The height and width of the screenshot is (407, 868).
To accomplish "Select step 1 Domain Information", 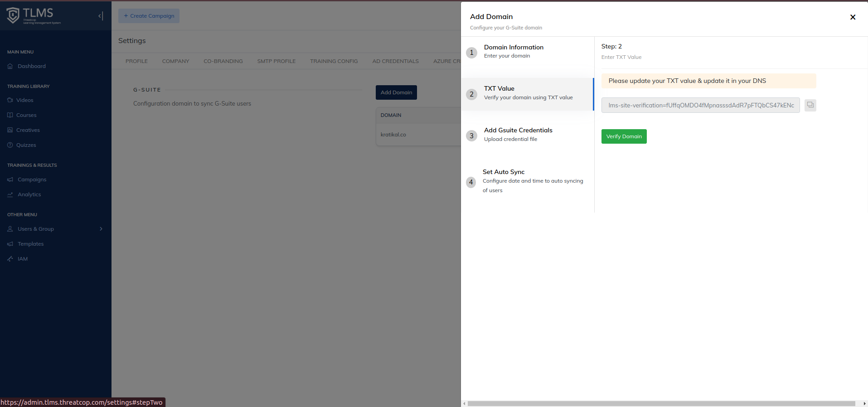I will pyautogui.click(x=528, y=52).
